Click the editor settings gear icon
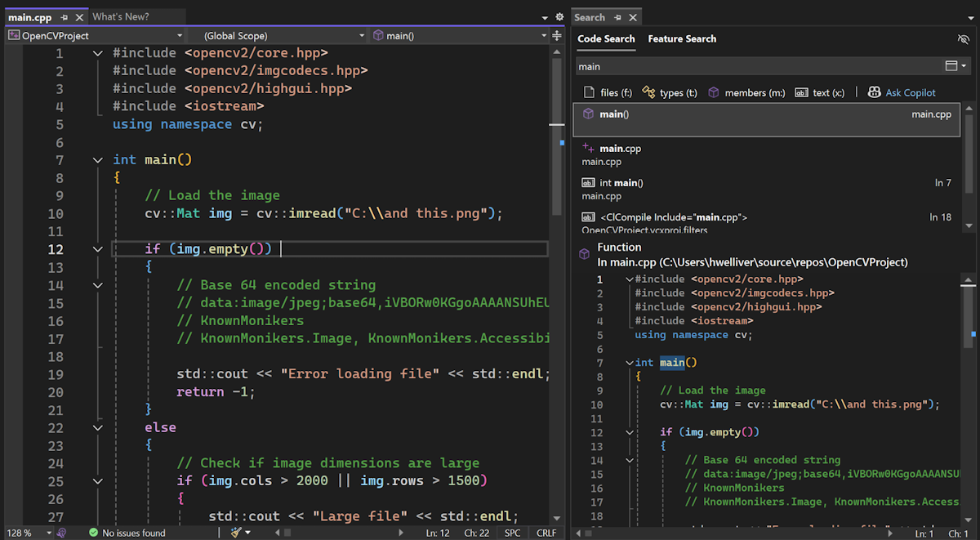 click(x=559, y=17)
